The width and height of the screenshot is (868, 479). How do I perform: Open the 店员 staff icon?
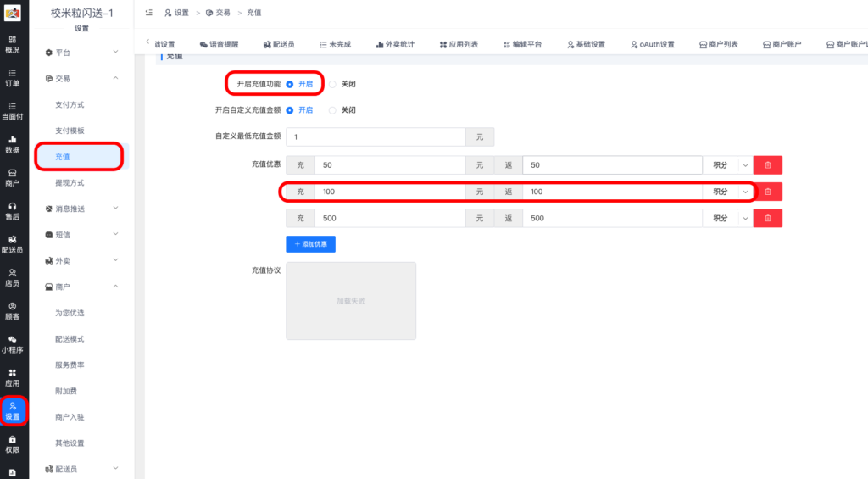pos(12,277)
